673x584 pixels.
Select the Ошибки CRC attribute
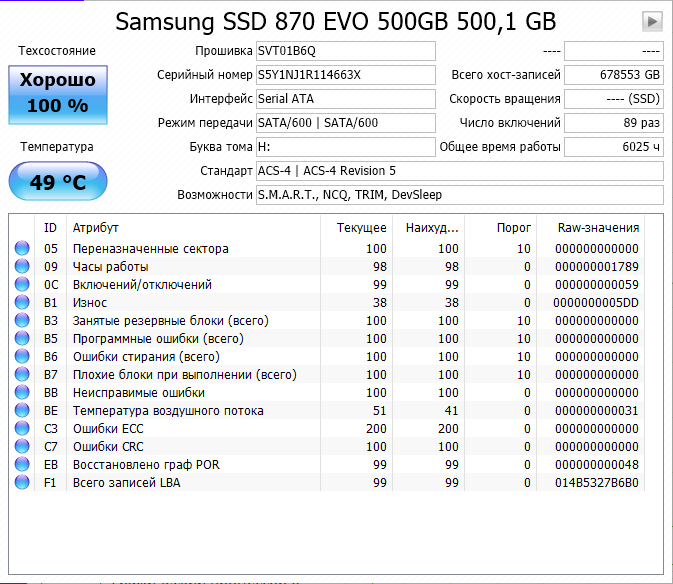point(108,447)
